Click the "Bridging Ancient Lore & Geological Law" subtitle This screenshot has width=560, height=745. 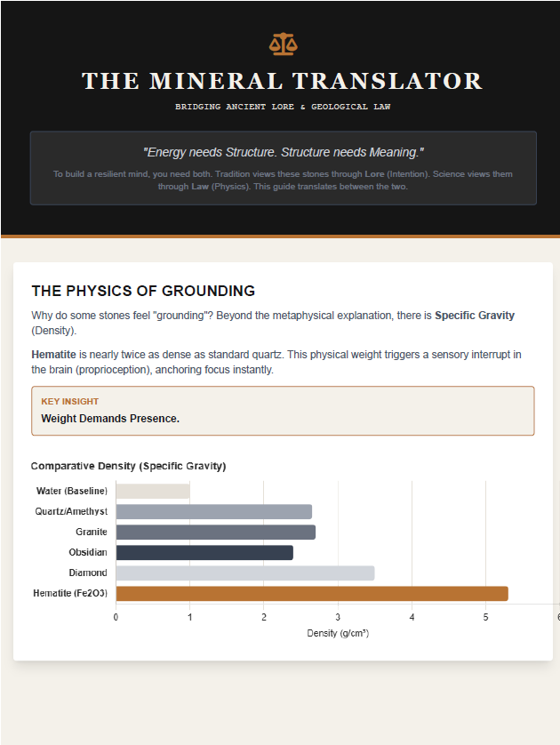pos(283,107)
